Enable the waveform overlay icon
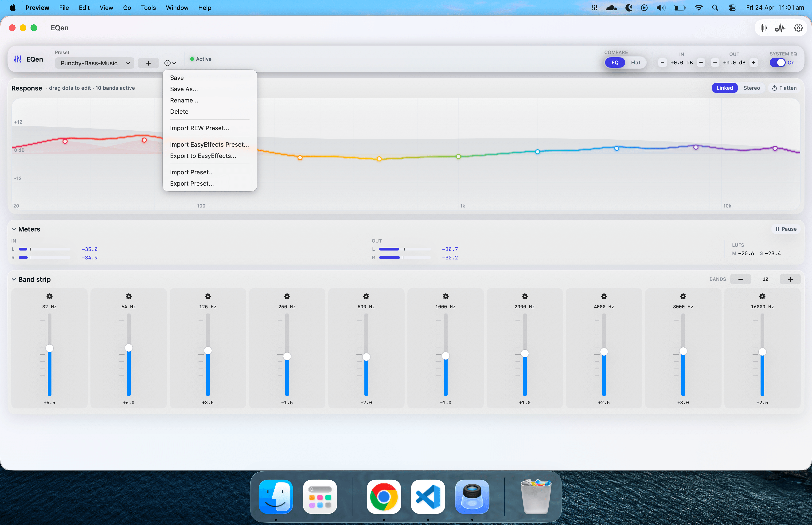This screenshot has height=525, width=812. tap(780, 28)
